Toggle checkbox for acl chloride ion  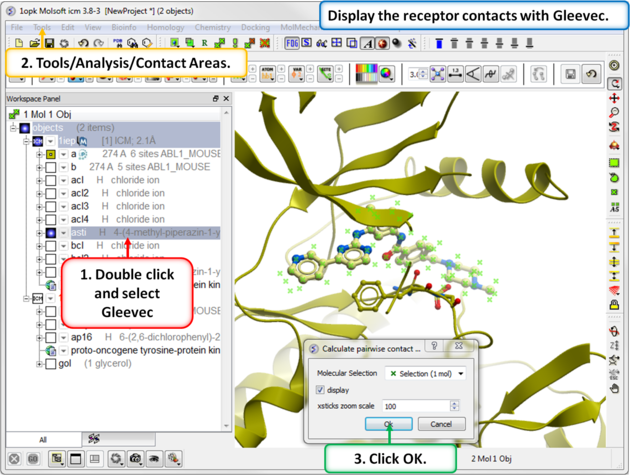(x=50, y=180)
